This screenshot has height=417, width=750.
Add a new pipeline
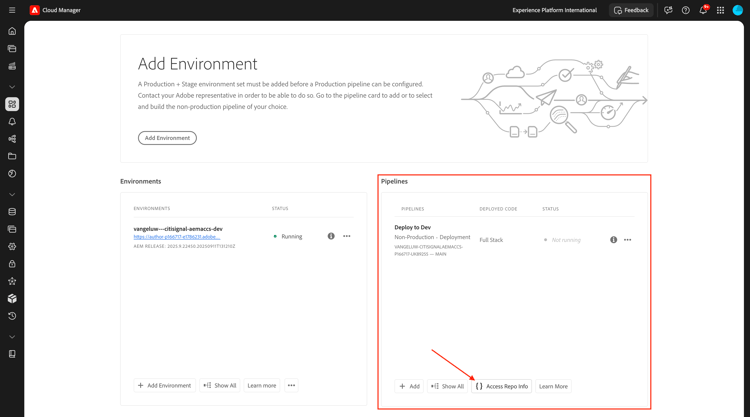[409, 386]
